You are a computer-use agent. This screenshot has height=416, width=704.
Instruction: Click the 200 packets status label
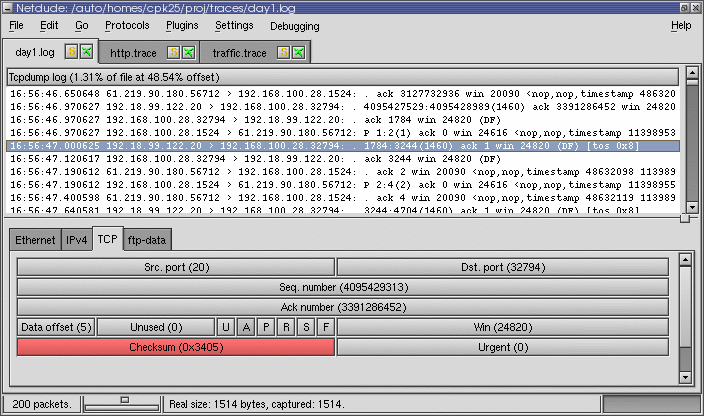click(42, 404)
